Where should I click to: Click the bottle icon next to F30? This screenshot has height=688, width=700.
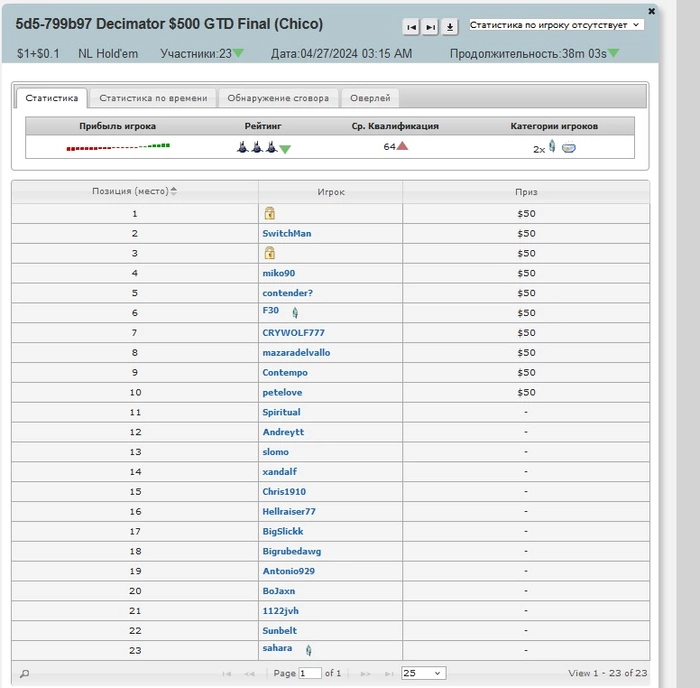click(295, 313)
